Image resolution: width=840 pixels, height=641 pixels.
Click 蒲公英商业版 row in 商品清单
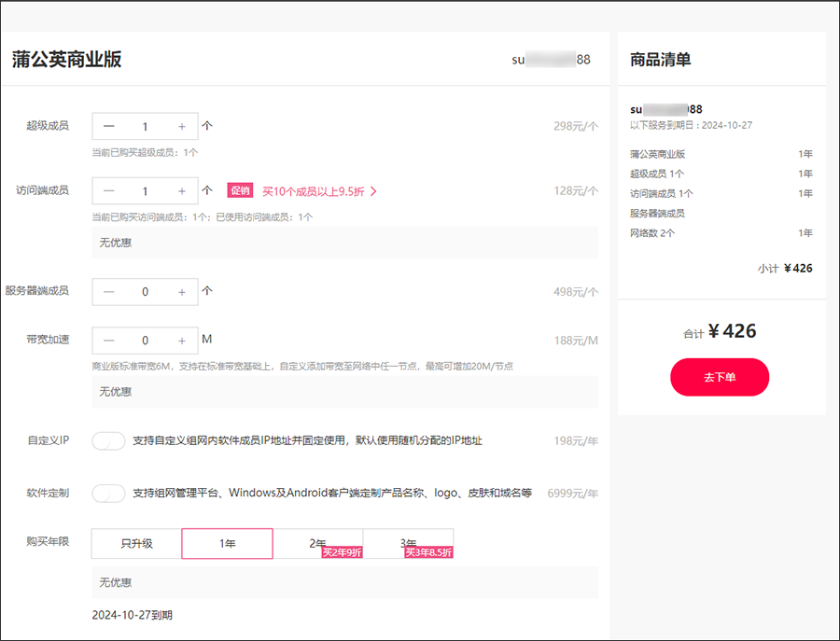click(721, 154)
